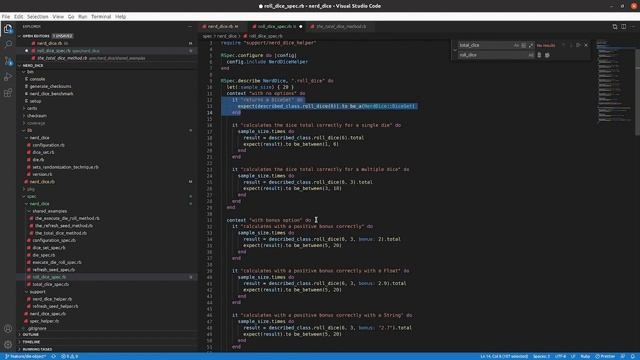
Task: Click the git branch name in status bar
Action: 26,356
